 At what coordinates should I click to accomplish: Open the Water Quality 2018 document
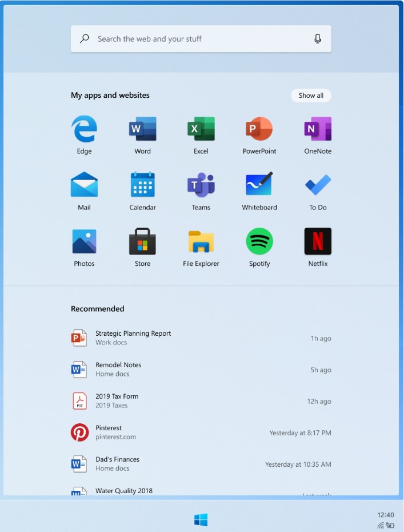coord(201,491)
